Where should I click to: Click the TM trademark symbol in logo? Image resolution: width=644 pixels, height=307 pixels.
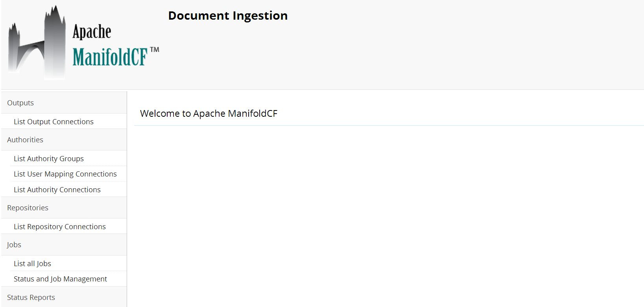coord(155,50)
